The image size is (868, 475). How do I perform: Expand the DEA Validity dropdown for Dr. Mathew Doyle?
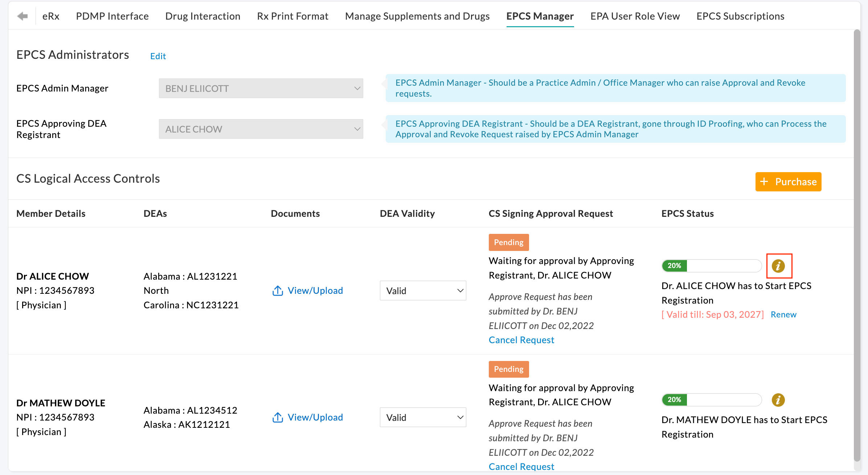423,417
